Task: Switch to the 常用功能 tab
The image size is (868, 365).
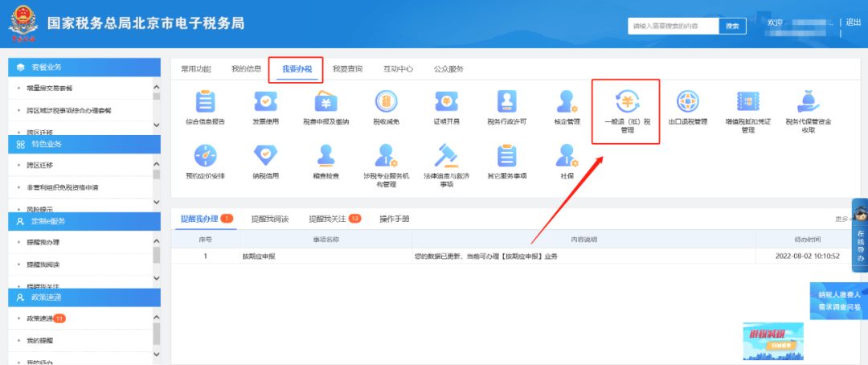Action: 196,69
